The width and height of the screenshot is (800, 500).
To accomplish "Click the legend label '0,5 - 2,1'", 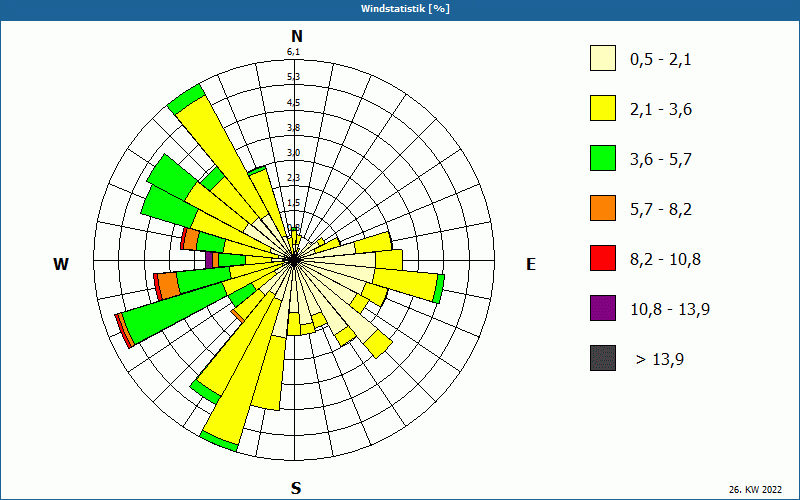I will click(661, 60).
